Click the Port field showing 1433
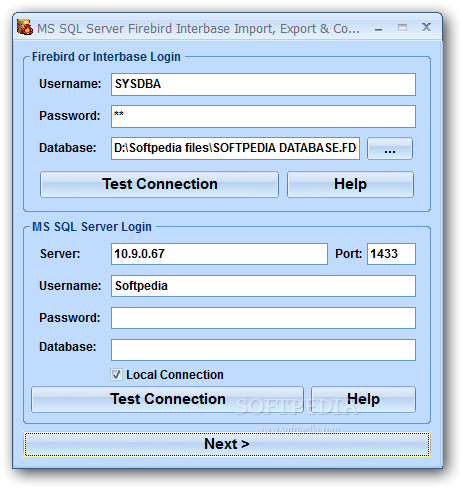The image size is (463, 489). pyautogui.click(x=391, y=254)
